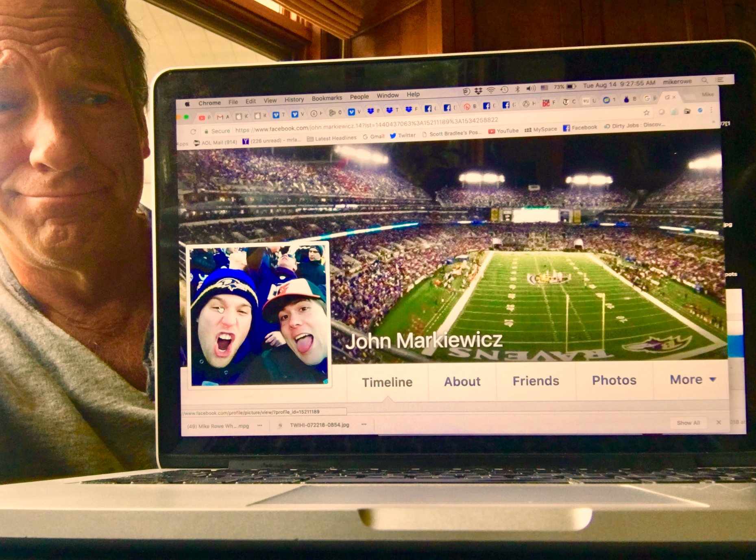Open the YouTube bookmark link
Image resolution: width=756 pixels, height=560 pixels.
(x=503, y=131)
